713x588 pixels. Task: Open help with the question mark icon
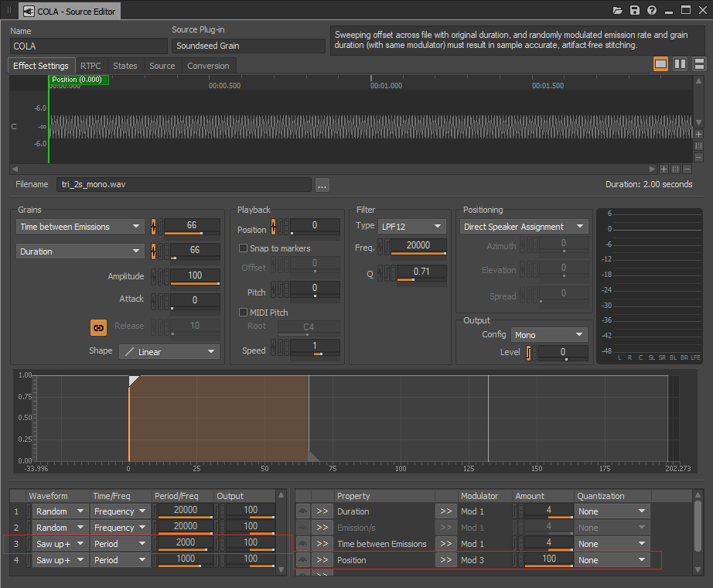coord(652,11)
